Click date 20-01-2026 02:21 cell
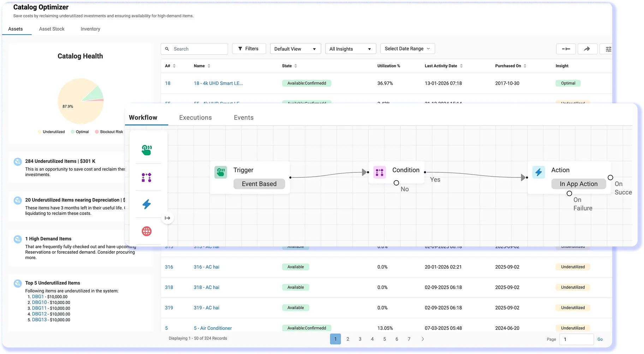This screenshot has height=354, width=644. [x=443, y=267]
